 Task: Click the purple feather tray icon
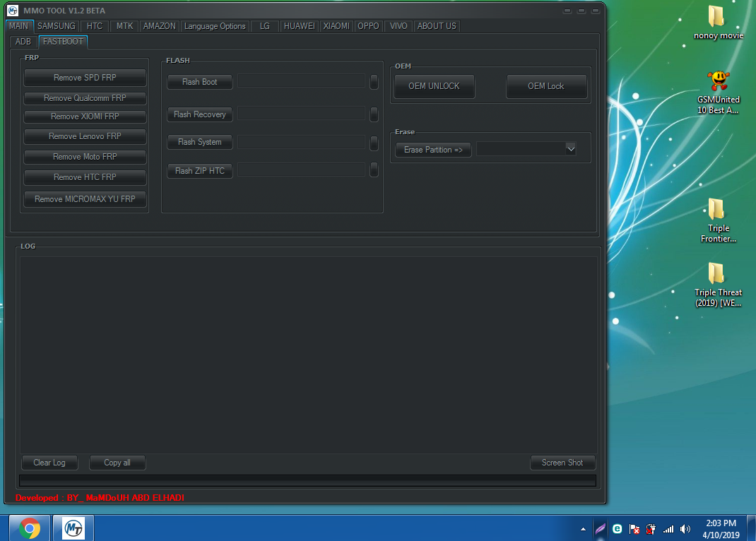coord(601,529)
